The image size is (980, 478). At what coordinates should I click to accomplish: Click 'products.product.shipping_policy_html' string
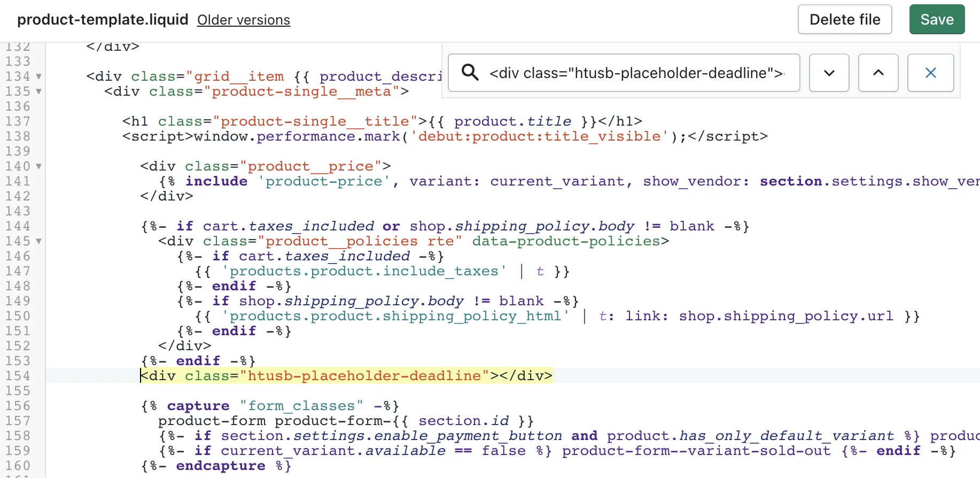(x=395, y=316)
